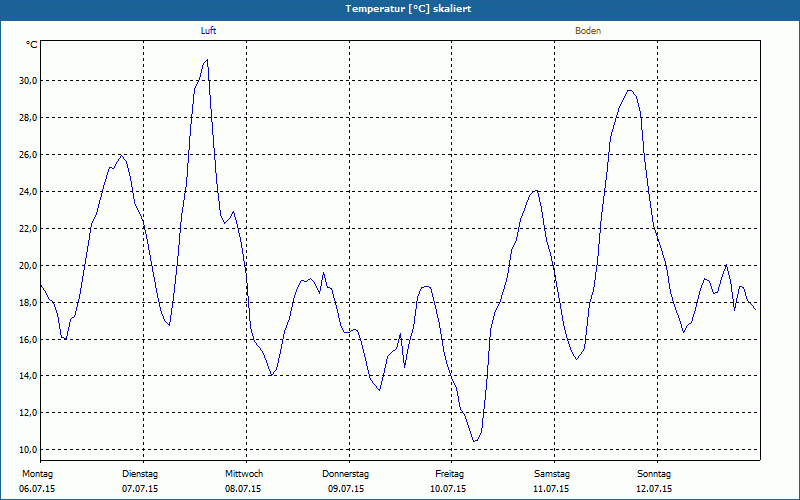Click the Sonntag day label

(x=654, y=474)
